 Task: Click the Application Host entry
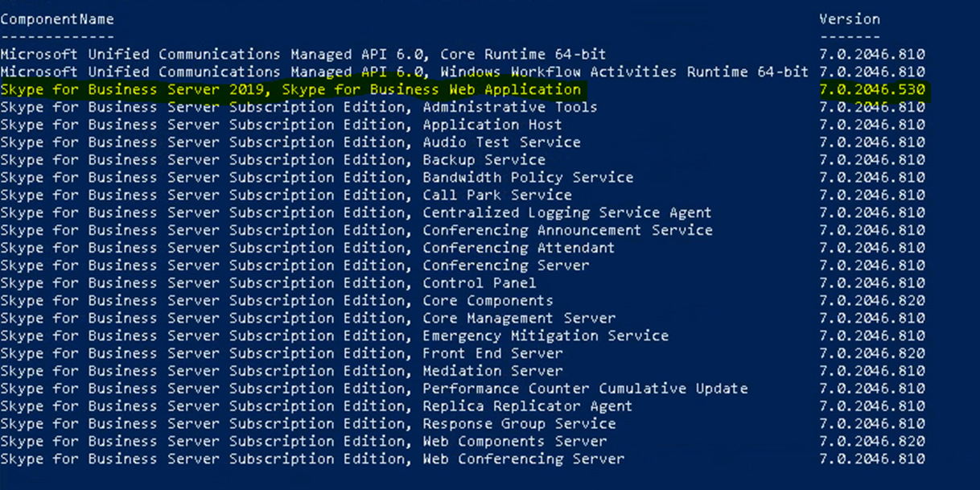point(492,125)
